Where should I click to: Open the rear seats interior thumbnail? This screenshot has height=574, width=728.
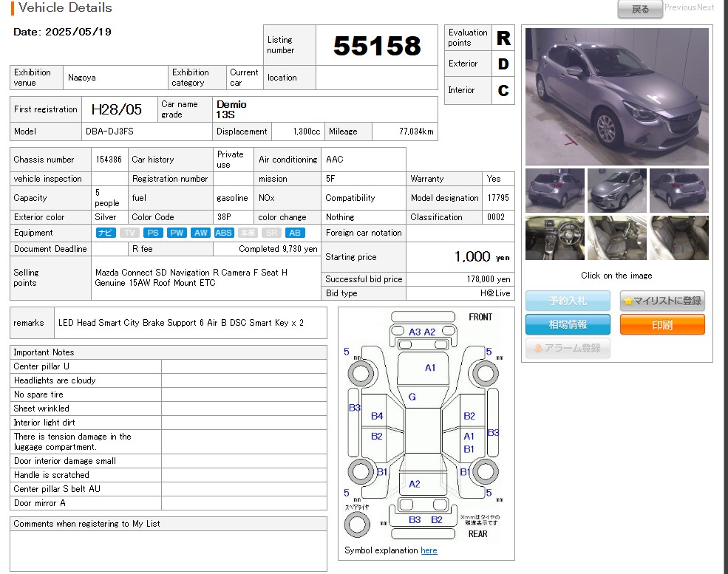[x=678, y=238]
